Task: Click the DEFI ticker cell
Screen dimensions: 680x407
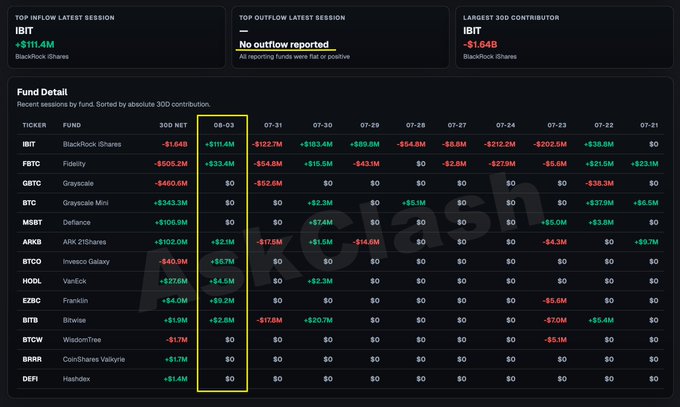Action: coord(30,378)
